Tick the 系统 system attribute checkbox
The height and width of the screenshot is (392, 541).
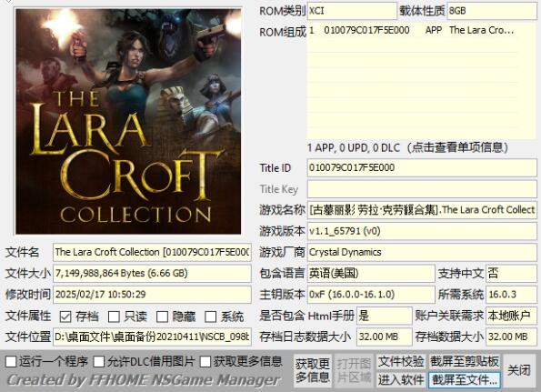tap(210, 317)
